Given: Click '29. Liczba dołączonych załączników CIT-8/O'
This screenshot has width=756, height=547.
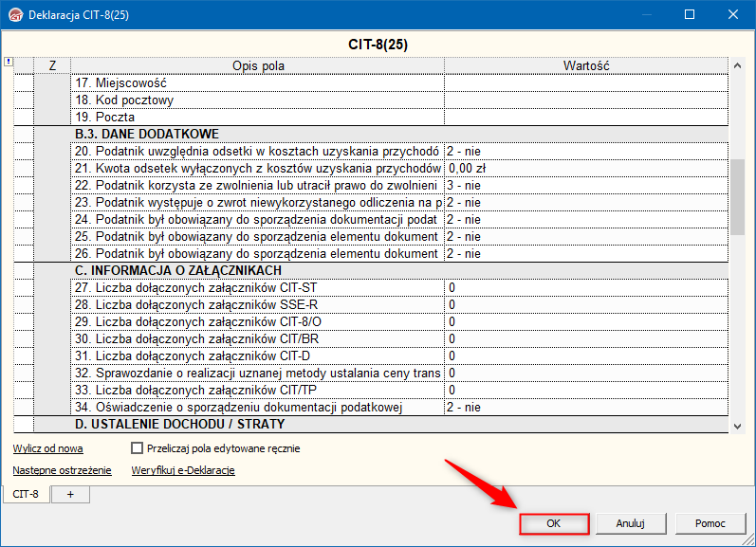Looking at the screenshot, I should [257, 322].
